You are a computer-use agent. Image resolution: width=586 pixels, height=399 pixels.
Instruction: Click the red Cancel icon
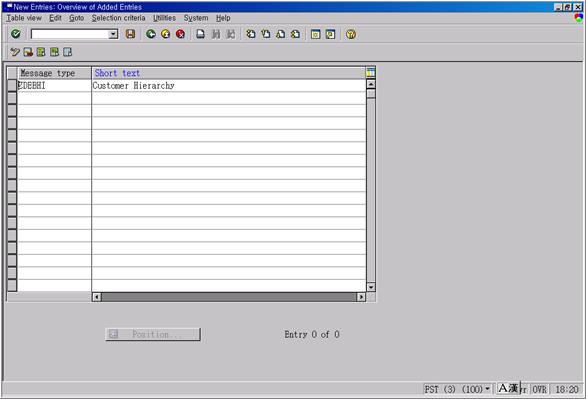180,34
